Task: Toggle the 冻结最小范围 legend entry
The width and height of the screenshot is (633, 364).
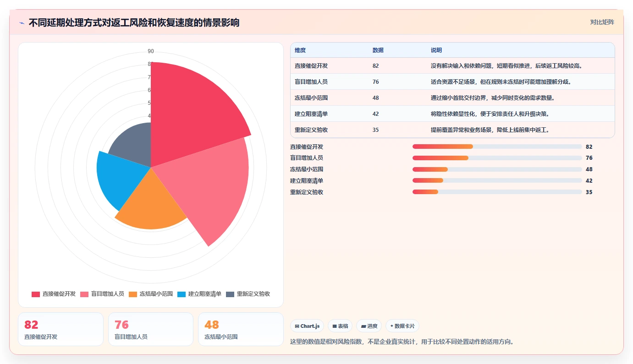Action: click(x=151, y=294)
